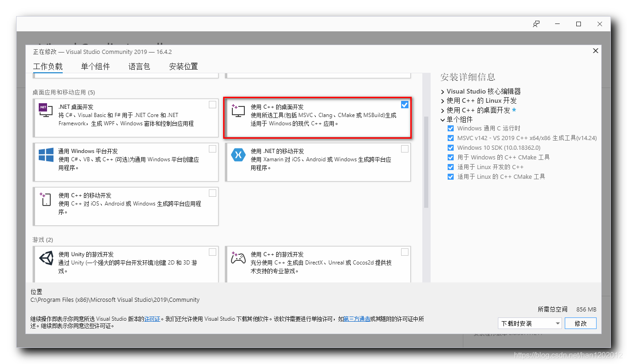Click the 修改 button
The width and height of the screenshot is (627, 364).
580,323
